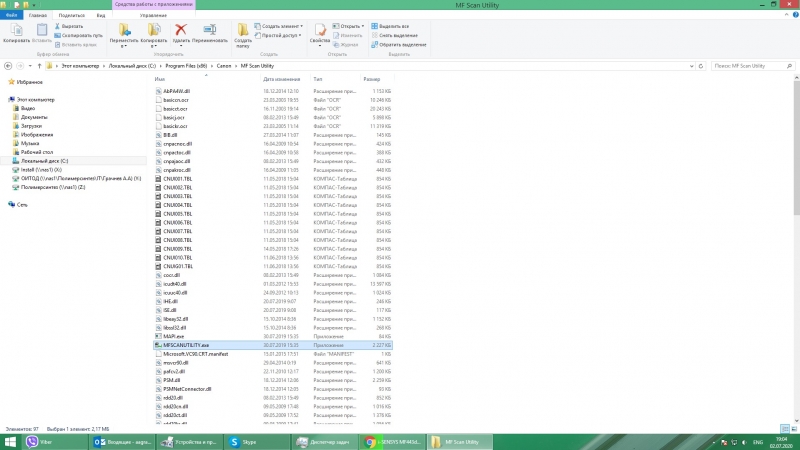The image size is (800, 450).
Task: Click the Delete (Удалить) red X icon
Action: (x=181, y=31)
